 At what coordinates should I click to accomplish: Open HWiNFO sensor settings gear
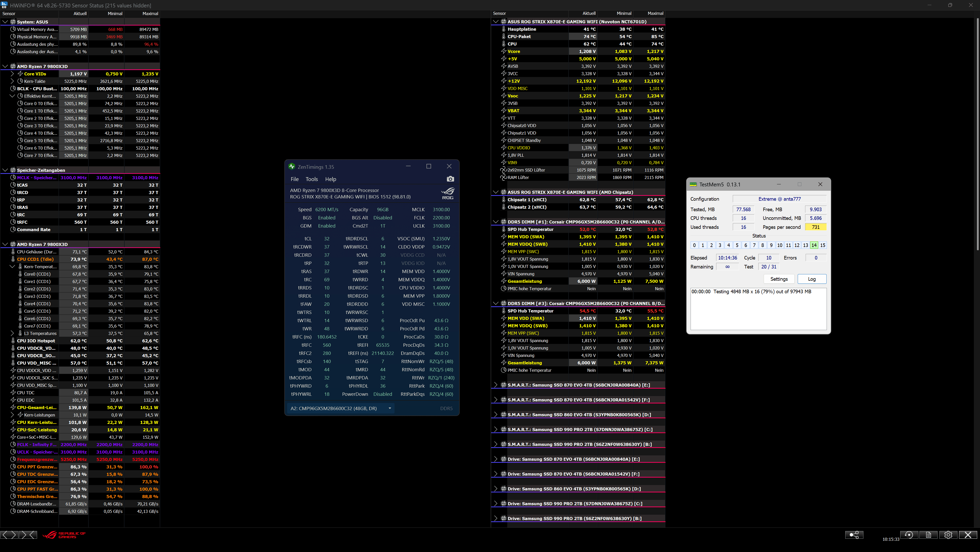(948, 535)
